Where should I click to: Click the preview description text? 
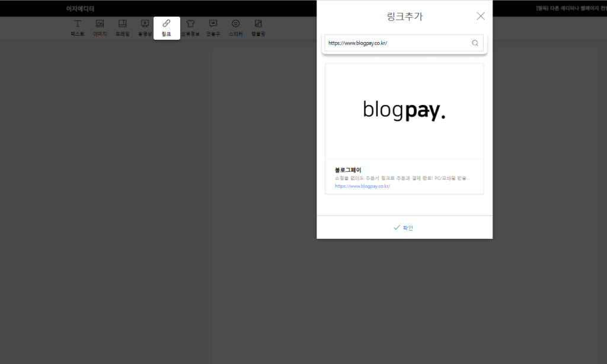coord(402,178)
